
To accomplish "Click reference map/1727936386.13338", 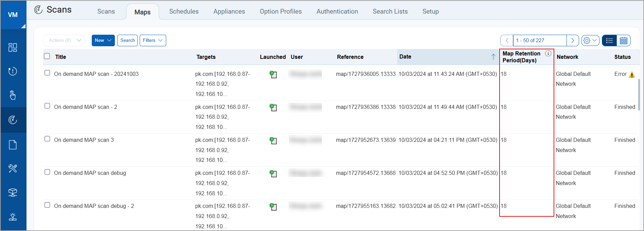I will click(x=366, y=107).
